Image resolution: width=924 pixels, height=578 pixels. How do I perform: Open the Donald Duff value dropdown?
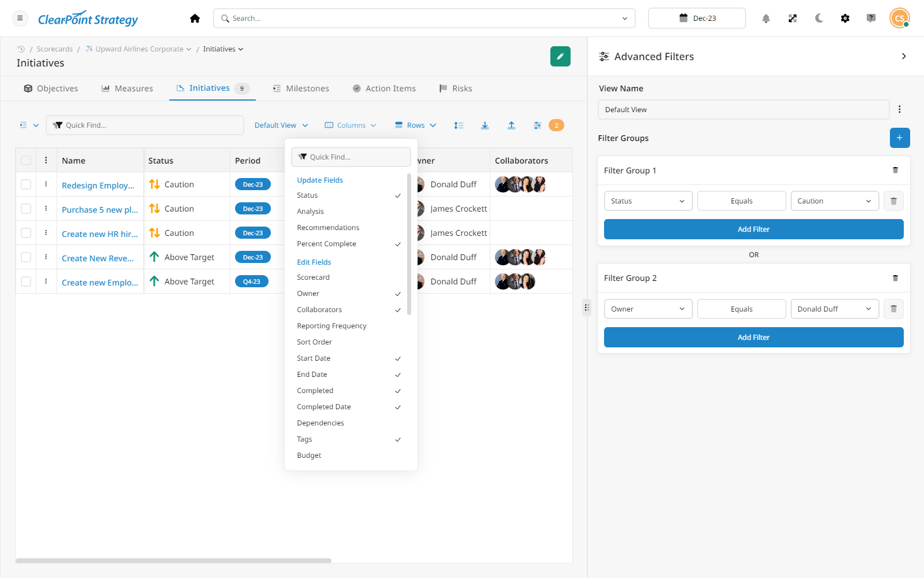point(834,309)
